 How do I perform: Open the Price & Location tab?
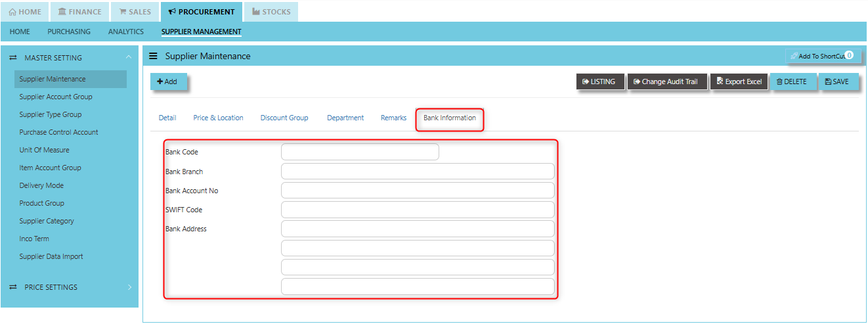(x=218, y=118)
